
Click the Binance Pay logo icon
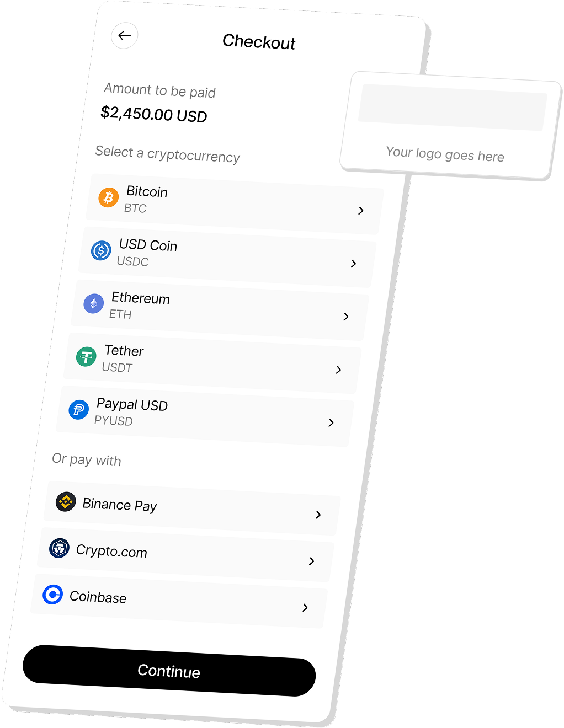click(66, 502)
